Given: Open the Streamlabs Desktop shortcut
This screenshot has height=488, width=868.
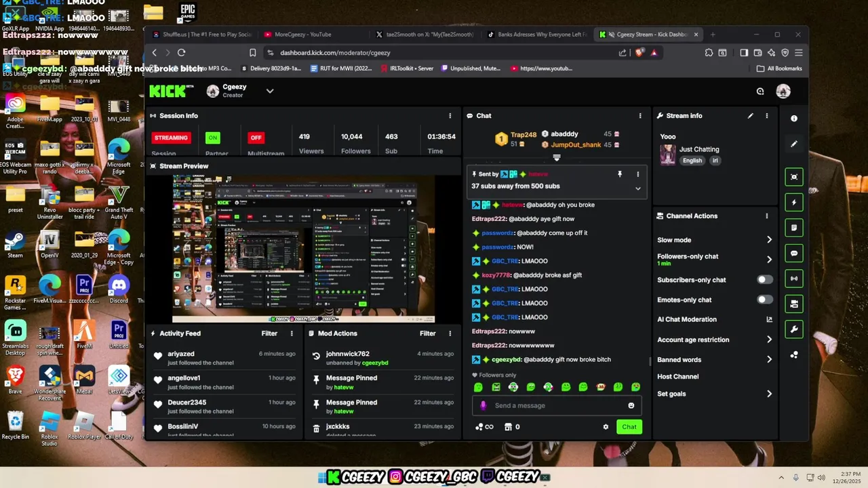Looking at the screenshot, I should click(x=15, y=338).
